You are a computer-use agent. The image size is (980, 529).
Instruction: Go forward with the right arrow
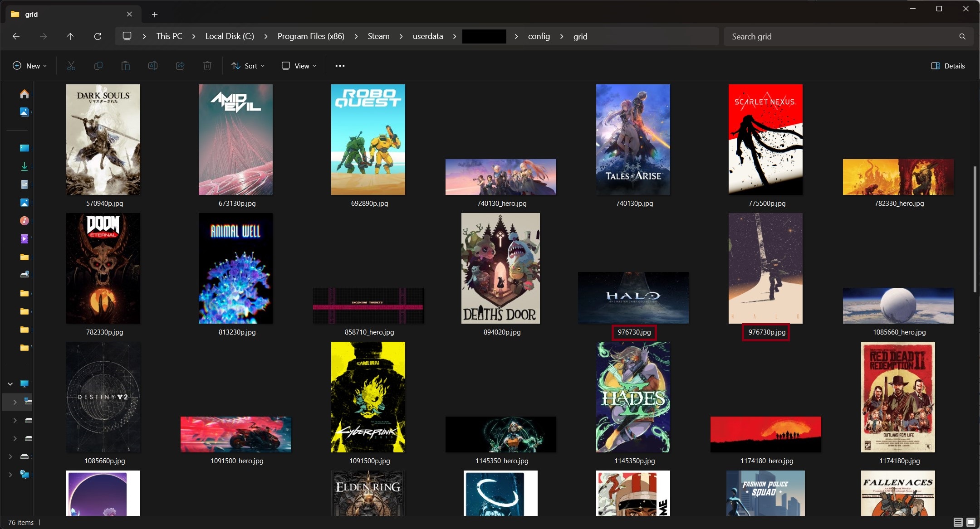(43, 36)
